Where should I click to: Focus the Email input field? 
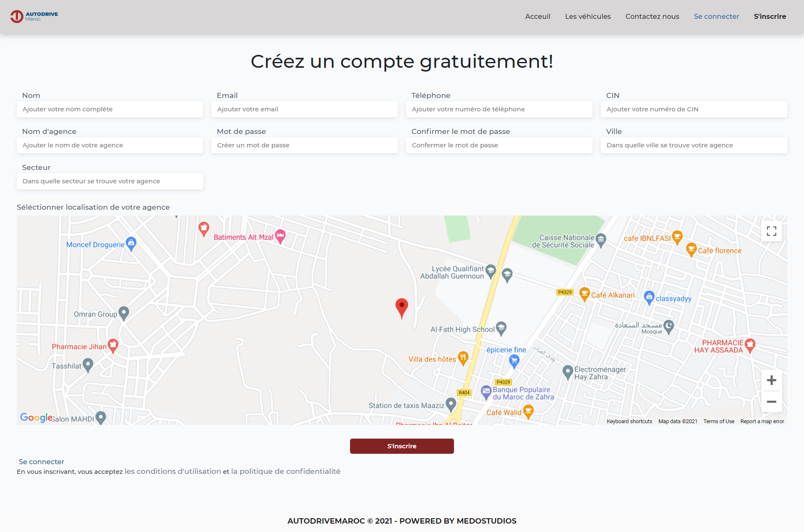tap(304, 109)
